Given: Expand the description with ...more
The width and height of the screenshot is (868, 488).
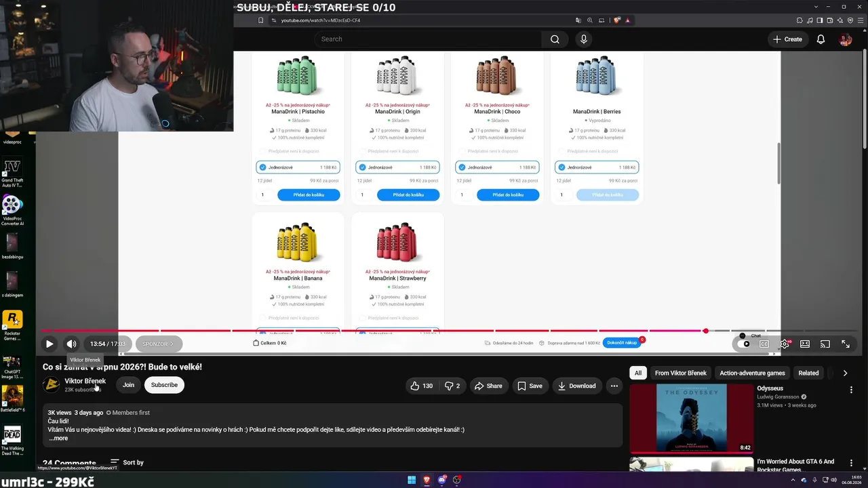Looking at the screenshot, I should tap(58, 439).
